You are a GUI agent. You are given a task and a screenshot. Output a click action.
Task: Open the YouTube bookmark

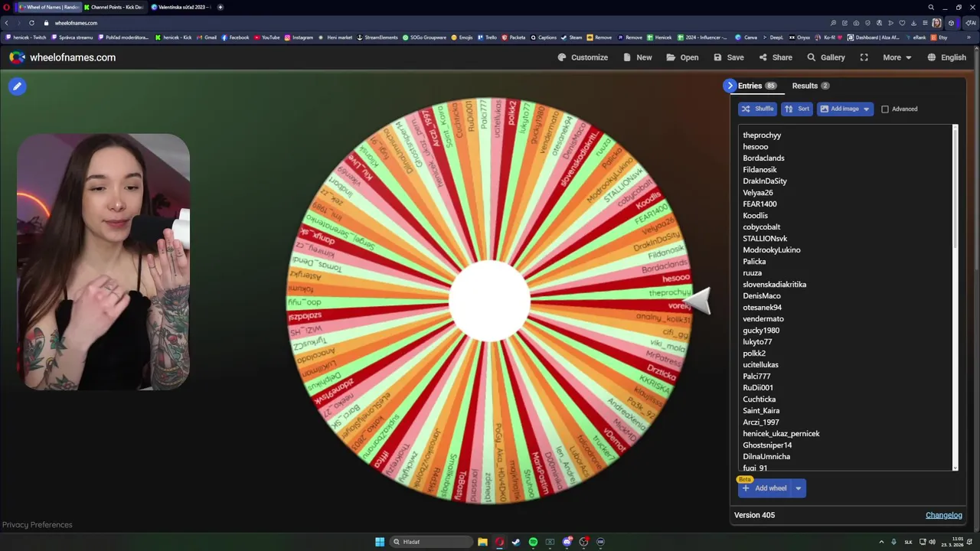coord(267,37)
